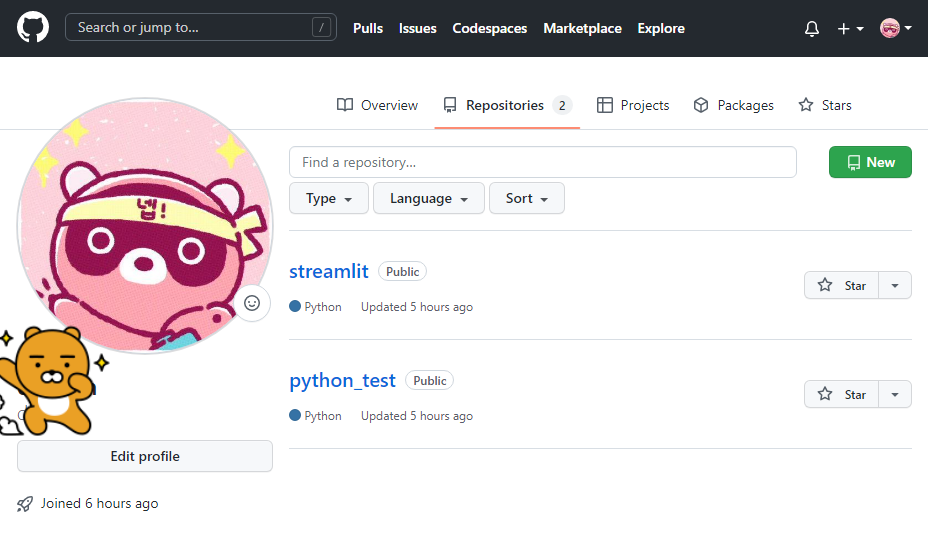Click the streamlit 'Updated 5 hours ago' text
This screenshot has height=538, width=928.
click(417, 307)
